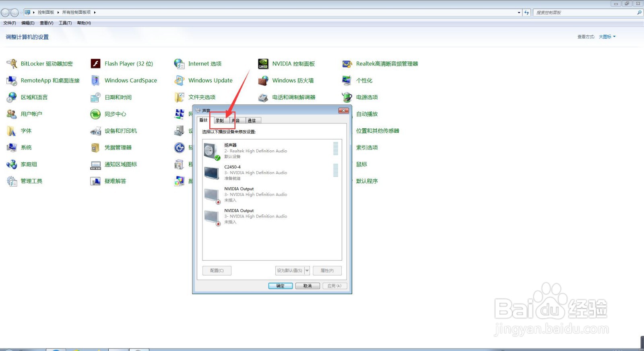
Task: Switch to the 声音 tab in dialog
Action: tap(237, 121)
